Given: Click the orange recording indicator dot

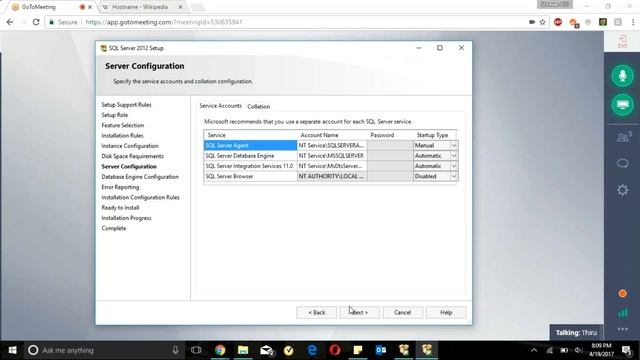Looking at the screenshot, I should [622, 293].
